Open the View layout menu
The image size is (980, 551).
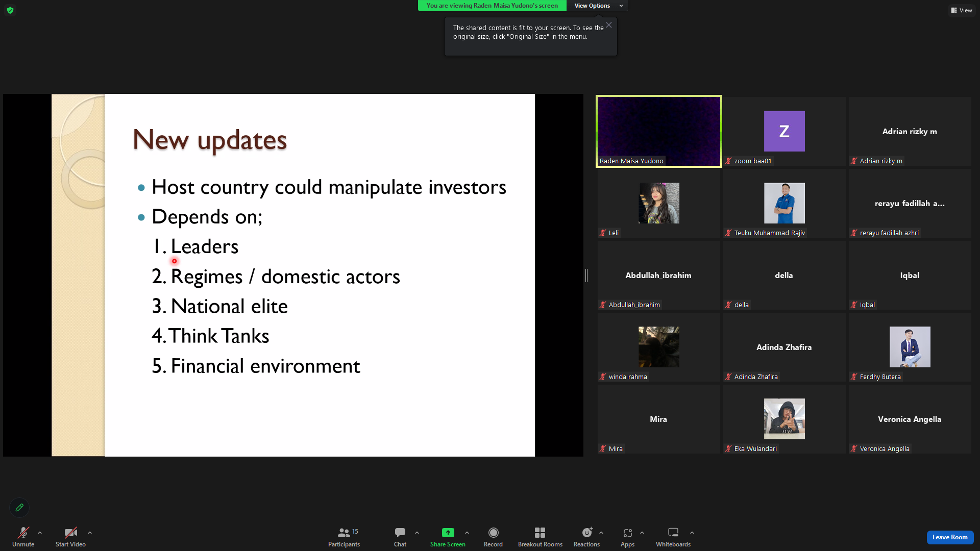962,10
